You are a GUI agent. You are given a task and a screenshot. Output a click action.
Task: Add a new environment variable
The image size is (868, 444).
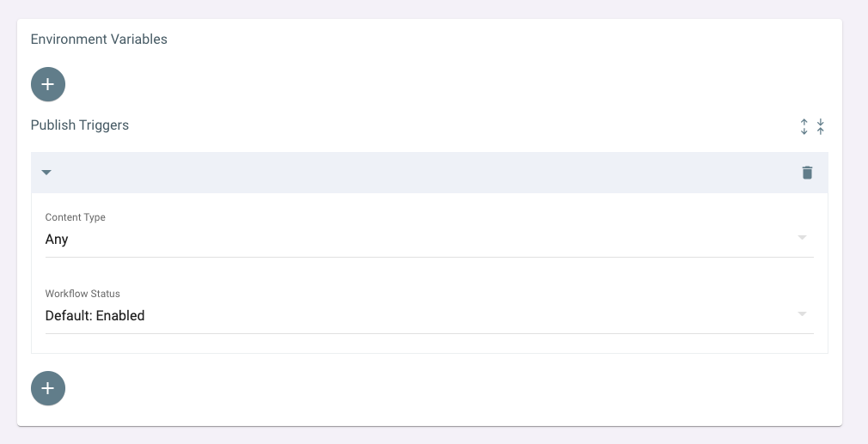coord(47,85)
